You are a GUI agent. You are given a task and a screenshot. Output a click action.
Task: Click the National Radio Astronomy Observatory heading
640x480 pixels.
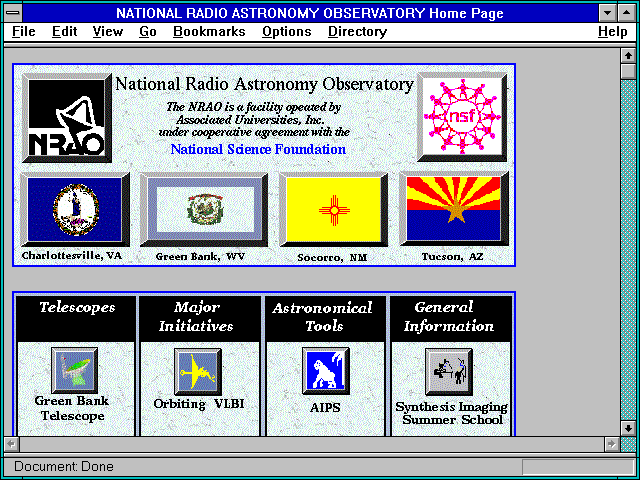[264, 84]
